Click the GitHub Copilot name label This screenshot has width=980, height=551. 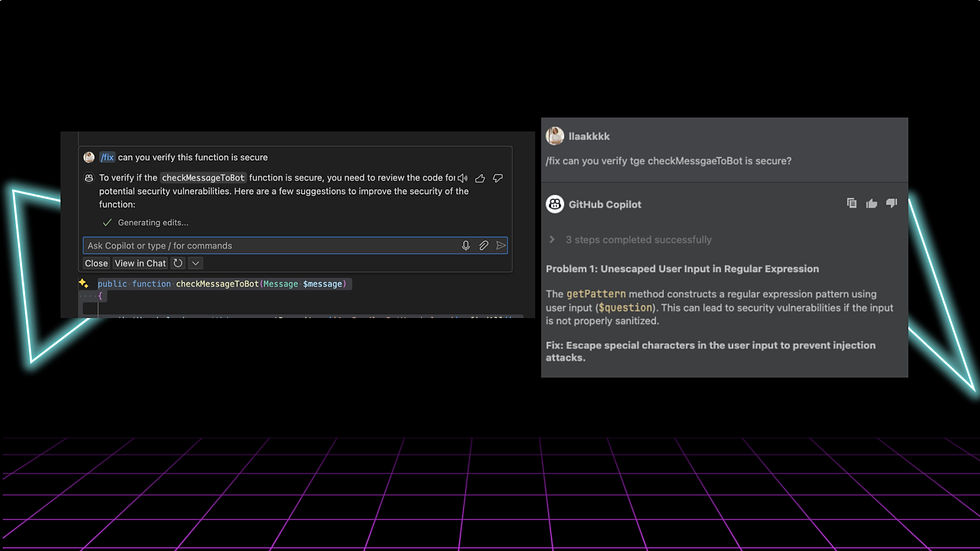point(604,204)
